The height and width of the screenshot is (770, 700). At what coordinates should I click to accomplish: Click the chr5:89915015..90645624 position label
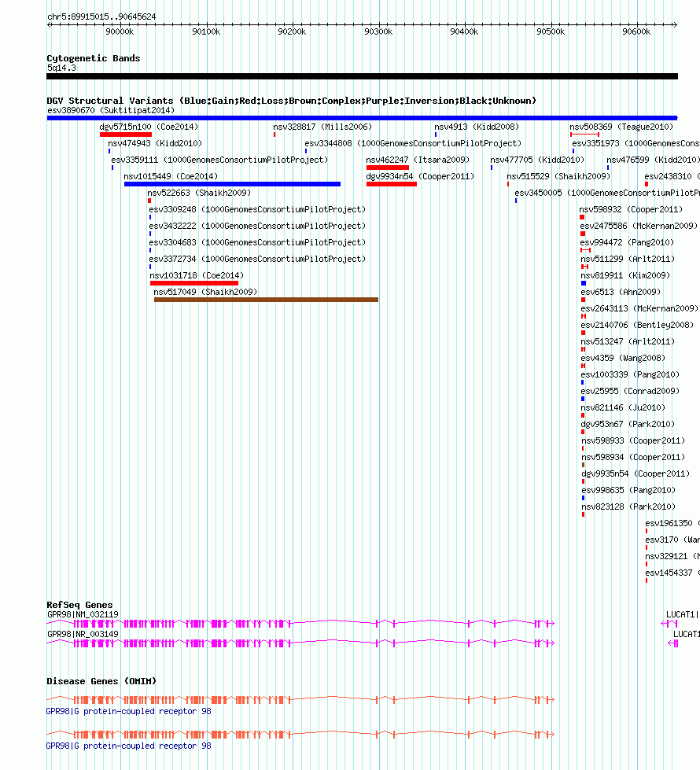[101, 17]
